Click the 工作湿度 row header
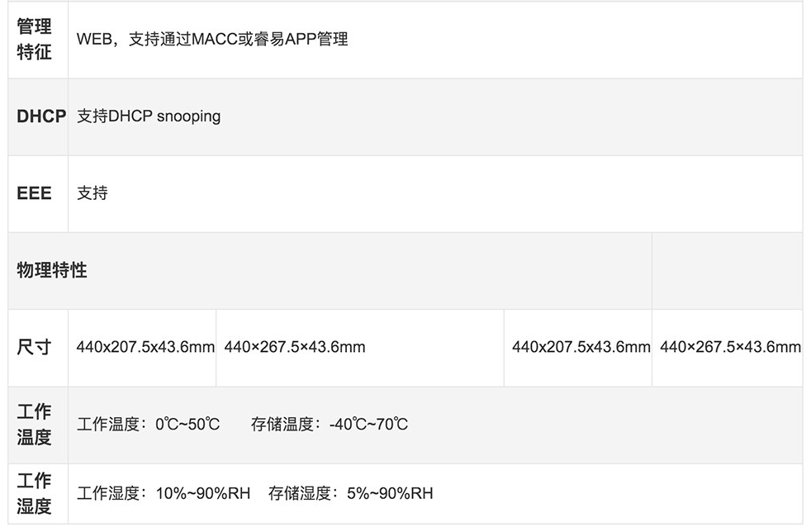This screenshot has height=532, width=811. click(x=38, y=494)
